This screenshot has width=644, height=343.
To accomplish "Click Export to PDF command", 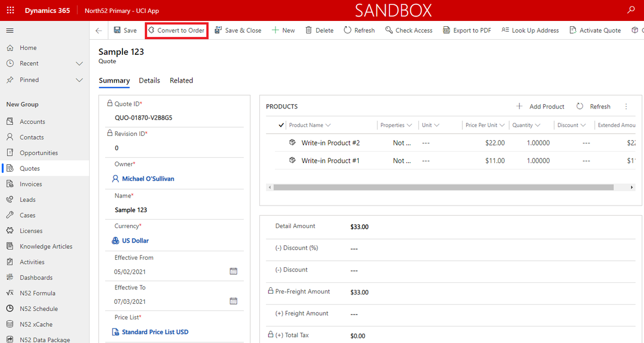I will pos(467,31).
